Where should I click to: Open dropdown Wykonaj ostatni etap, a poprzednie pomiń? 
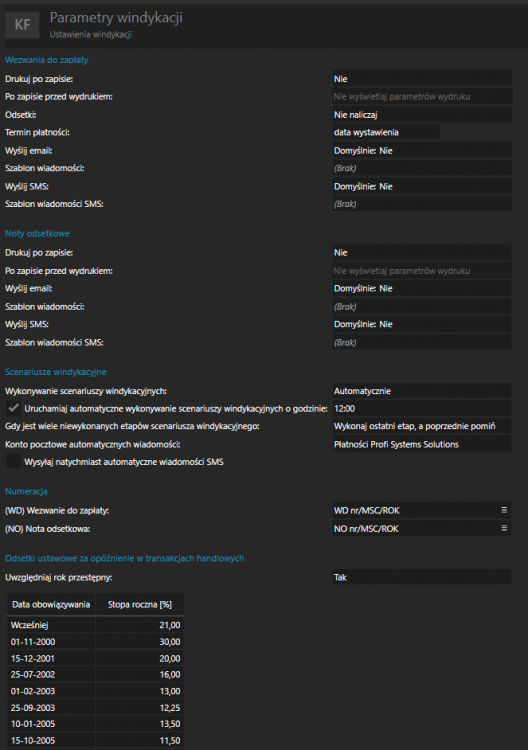tap(422, 426)
